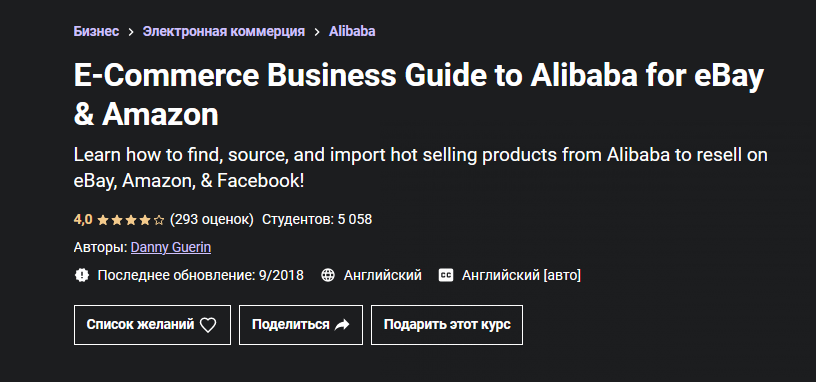
Task: Click the share arrow icon
Action: 342,325
